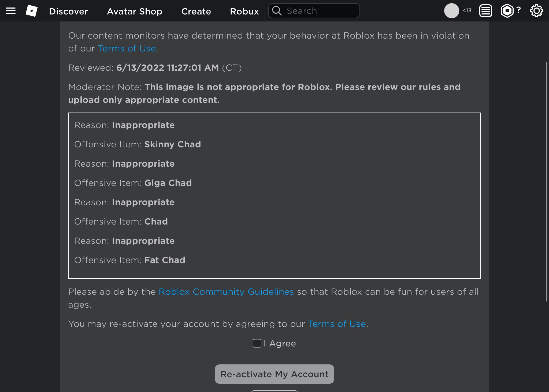Select the Fat Chad offensive item text
Screen dimensions: 549x392
click(x=165, y=260)
